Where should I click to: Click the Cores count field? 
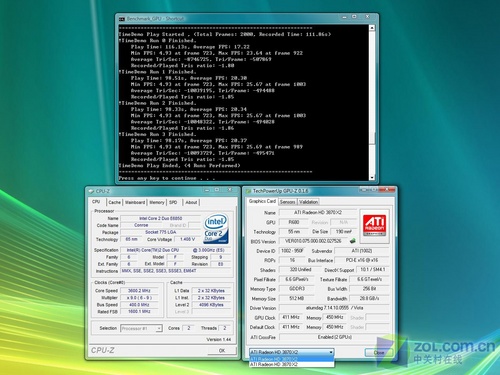pyautogui.click(x=189, y=328)
